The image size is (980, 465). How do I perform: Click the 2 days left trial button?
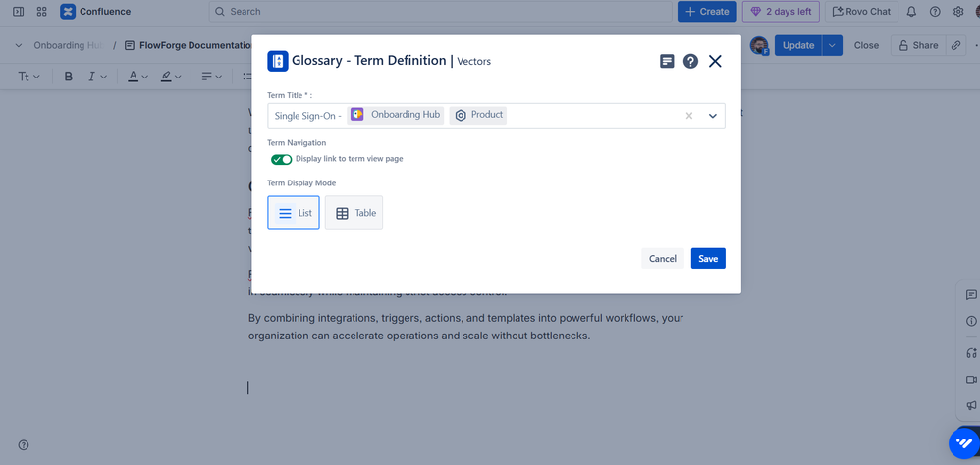782,11
